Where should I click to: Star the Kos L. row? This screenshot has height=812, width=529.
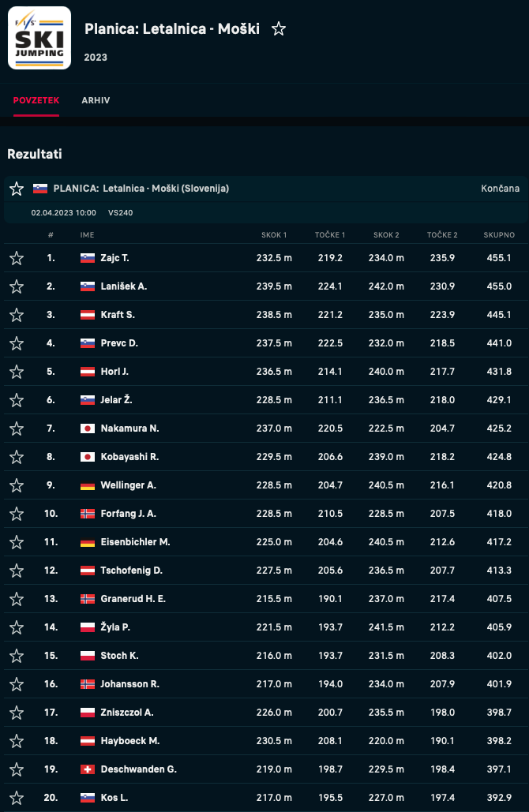pos(17,799)
